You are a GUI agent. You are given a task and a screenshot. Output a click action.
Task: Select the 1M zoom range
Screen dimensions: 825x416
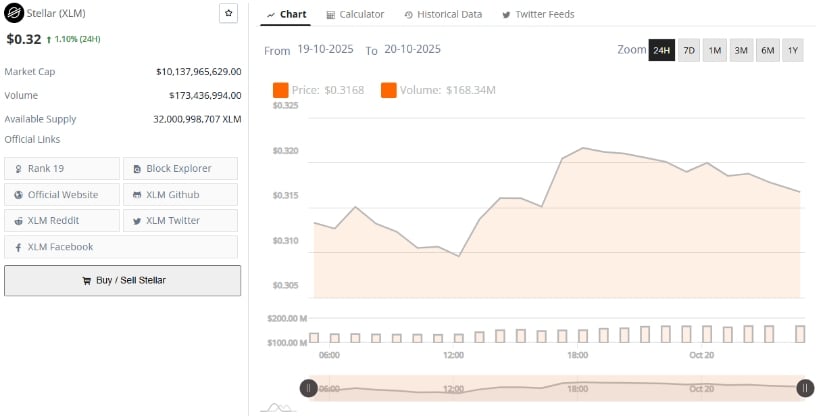pos(714,50)
